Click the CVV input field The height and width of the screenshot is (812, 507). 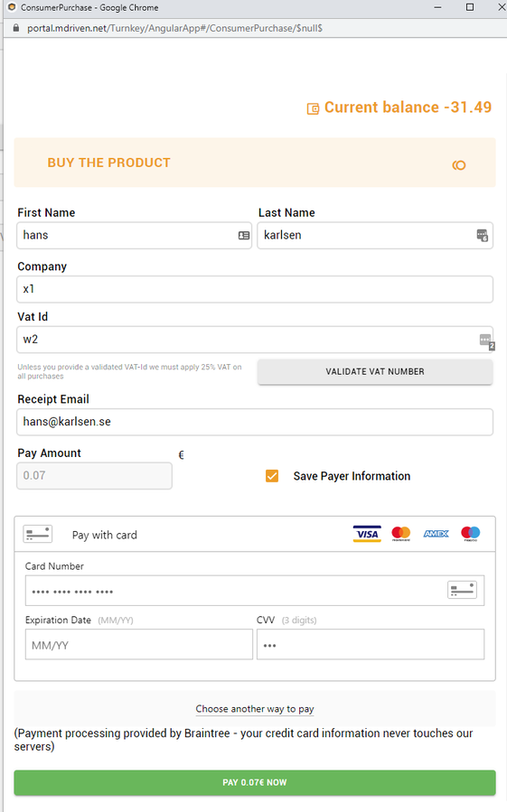[371, 644]
